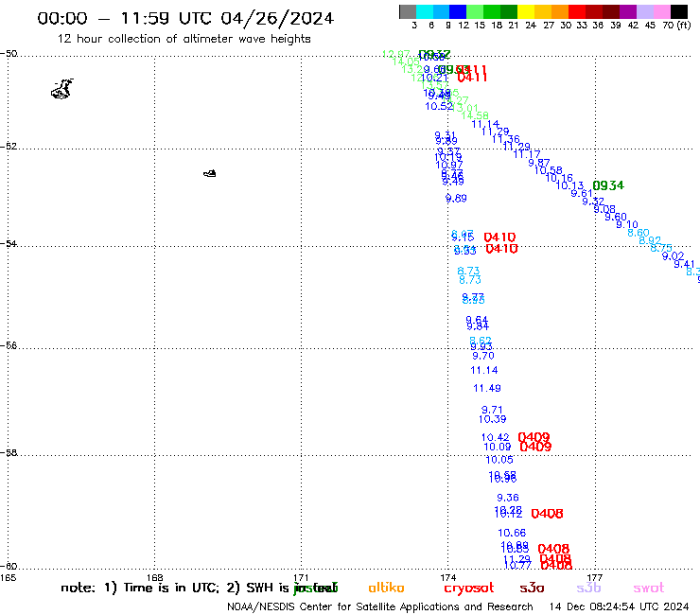Image resolution: width=700 pixels, height=615 pixels.
Task: Select the 'cryosat' satellite legend label
Action: pyautogui.click(x=469, y=589)
